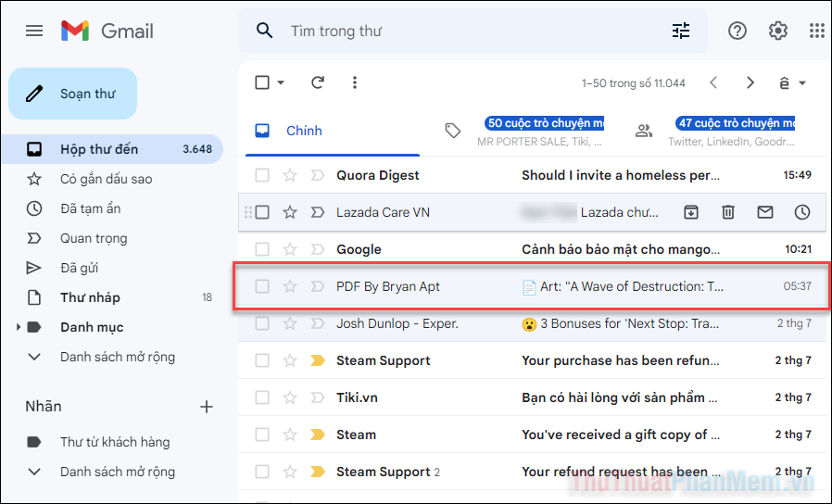Open 'Bạn có hài lòng với sản phẩm' email
Screen dimensions: 832x504
pos(532,397)
